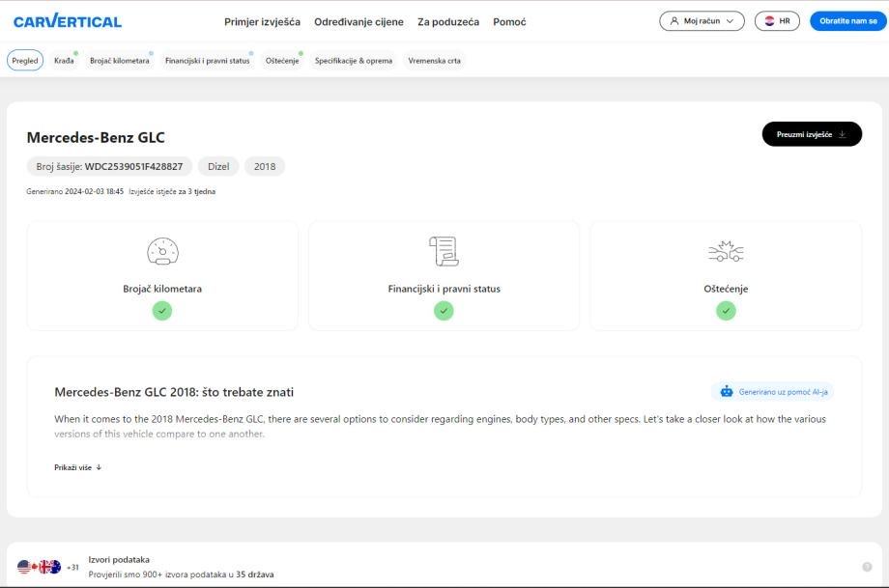The width and height of the screenshot is (889, 588).
Task: Click the odometer gauge icon
Action: pyautogui.click(x=162, y=251)
